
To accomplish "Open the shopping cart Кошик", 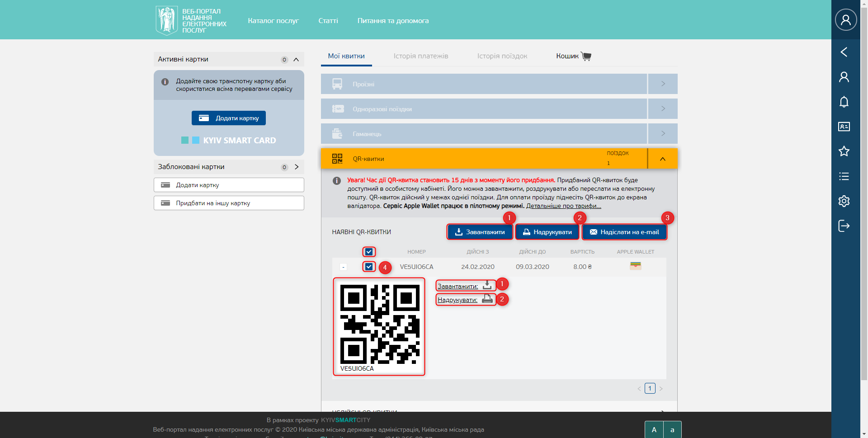I will [573, 56].
